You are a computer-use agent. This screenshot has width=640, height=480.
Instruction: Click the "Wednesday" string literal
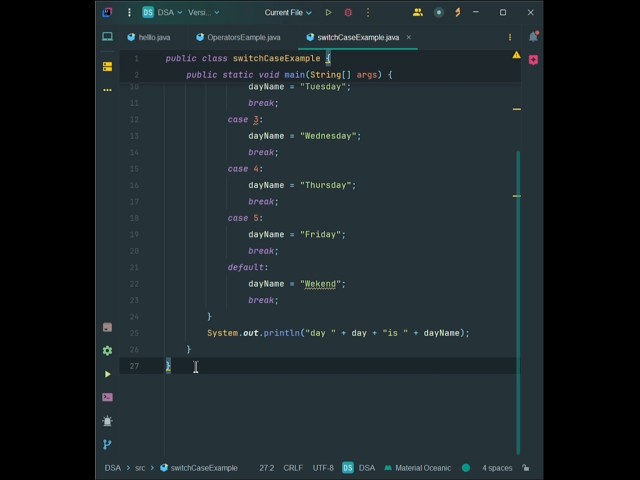pos(328,136)
